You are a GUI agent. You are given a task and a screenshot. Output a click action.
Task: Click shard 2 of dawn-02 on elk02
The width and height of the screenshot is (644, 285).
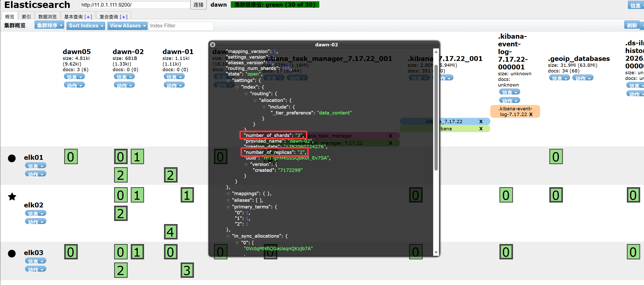[x=121, y=213]
